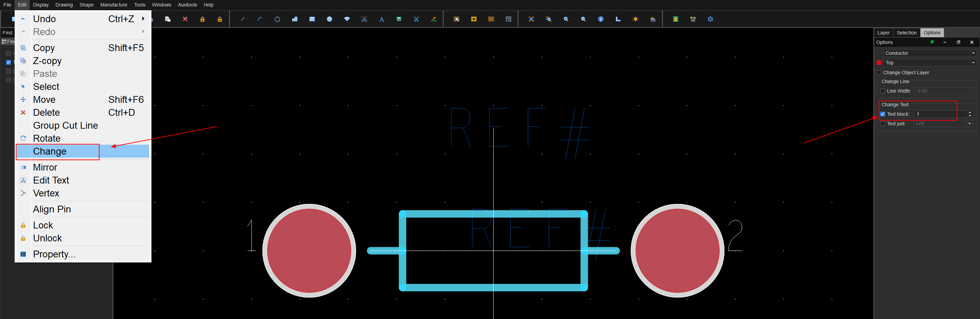This screenshot has height=319, width=980.
Task: Uncheck the Text block checkbox
Action: point(883,114)
